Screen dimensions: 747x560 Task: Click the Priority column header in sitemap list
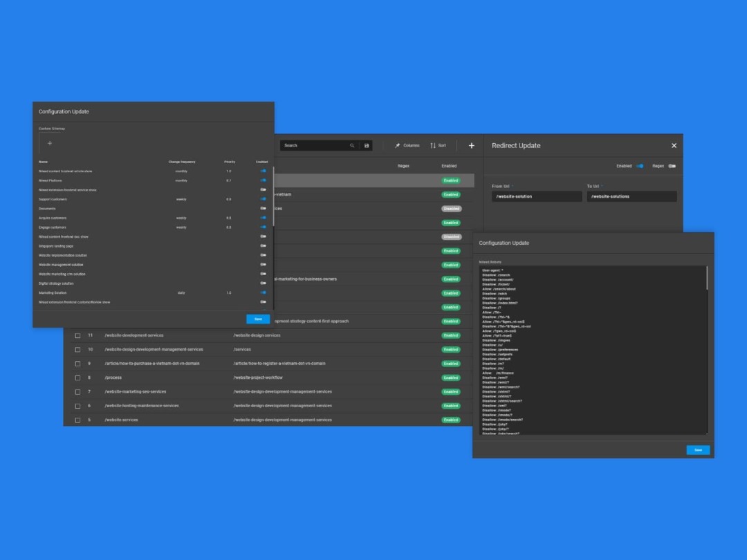[x=230, y=162]
